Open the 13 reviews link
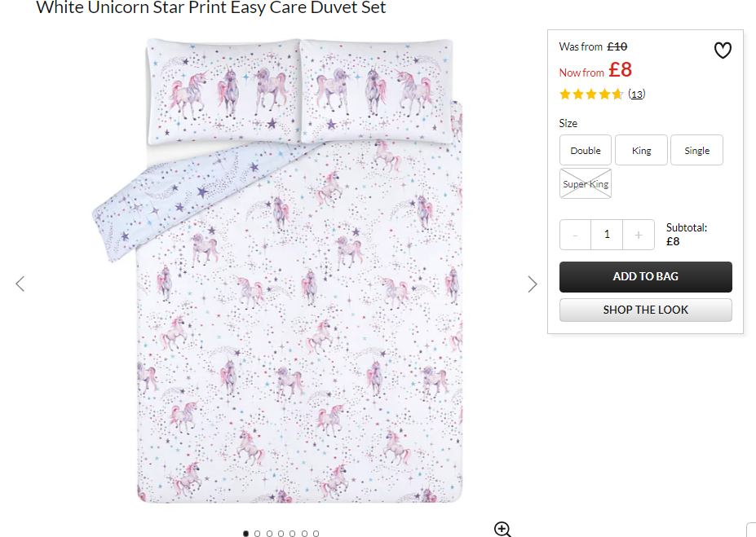 636,95
